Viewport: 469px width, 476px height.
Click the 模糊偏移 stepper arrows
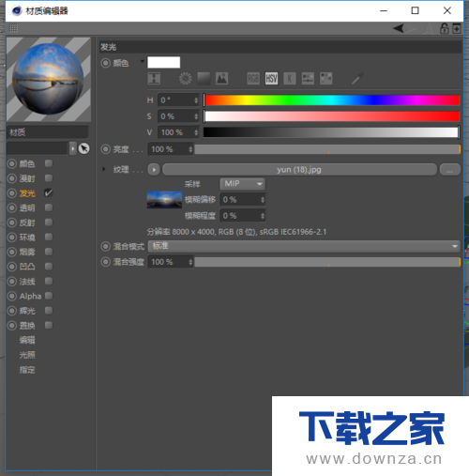(x=263, y=200)
